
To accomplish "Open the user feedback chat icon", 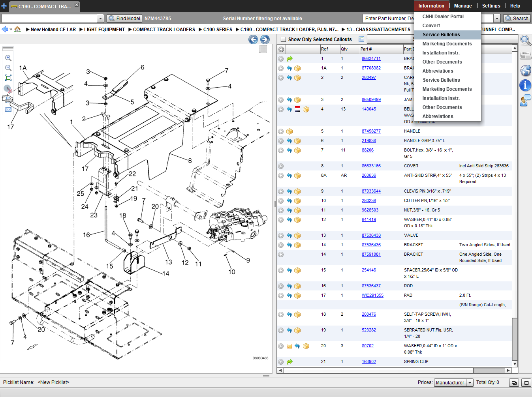I will (x=525, y=101).
